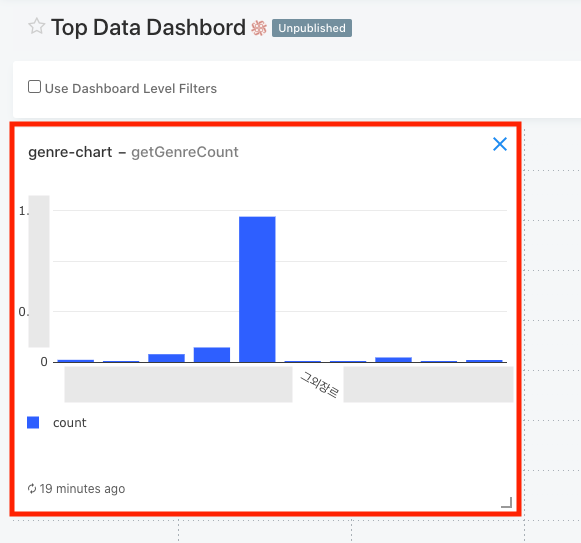This screenshot has height=543, width=581.
Task: Click the dashboard title Top Data Dashbord
Action: [148, 27]
